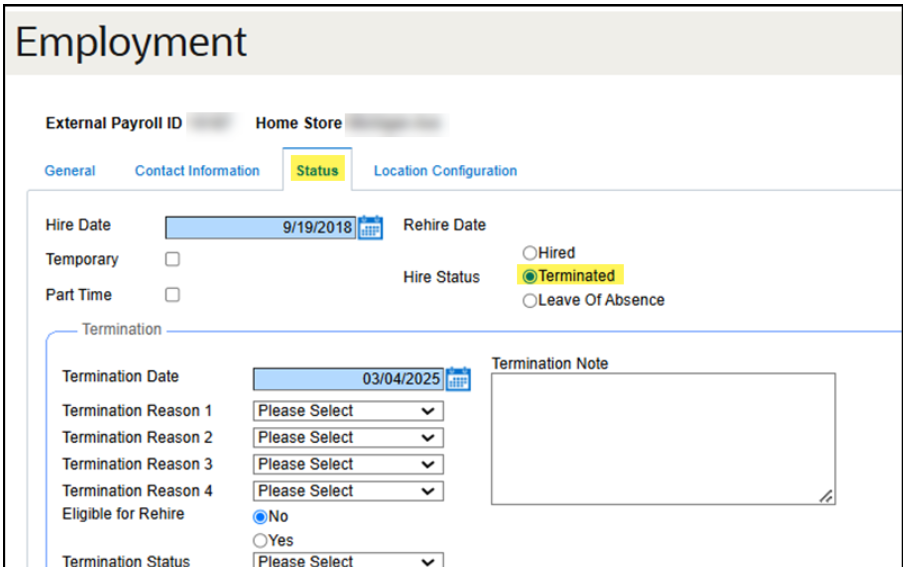Expand the Termination Reason 3 dropdown
This screenshot has height=567, width=906.
(x=348, y=465)
